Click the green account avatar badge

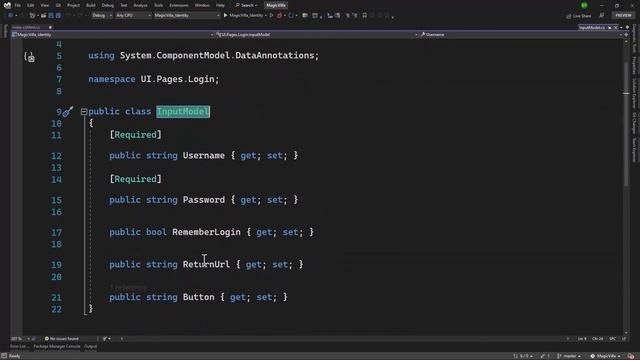coord(584,5)
